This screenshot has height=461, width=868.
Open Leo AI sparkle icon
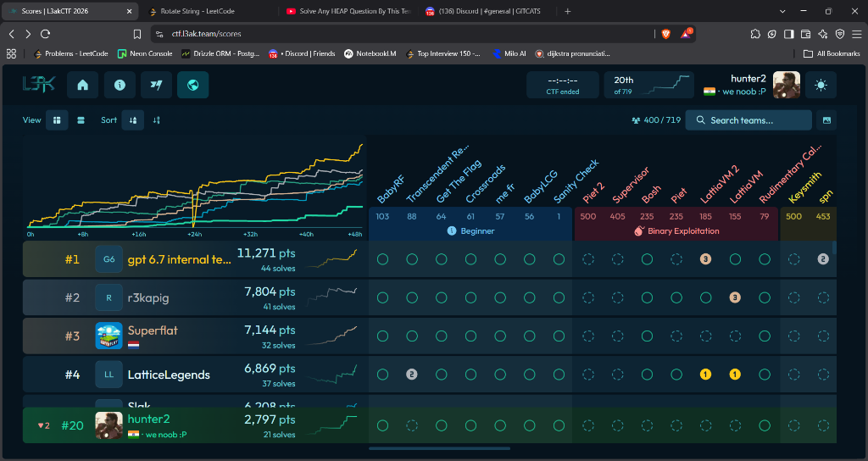pos(823,34)
